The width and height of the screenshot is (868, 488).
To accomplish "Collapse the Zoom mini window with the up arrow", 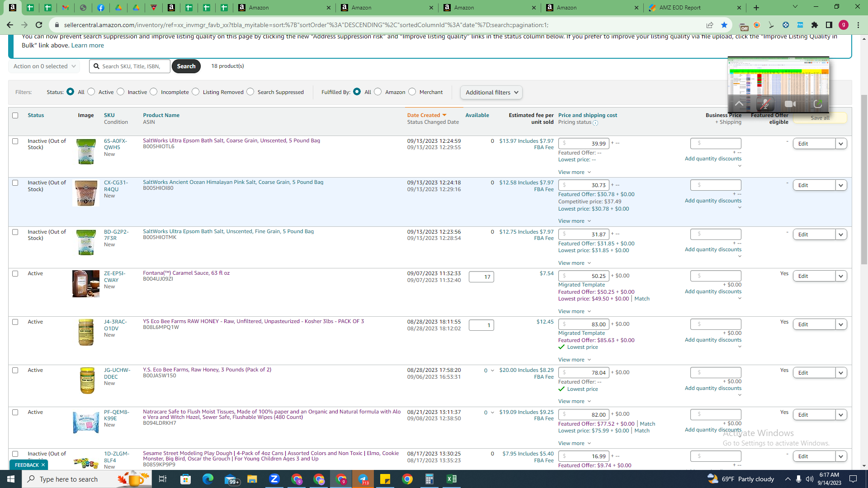I will click(x=739, y=104).
